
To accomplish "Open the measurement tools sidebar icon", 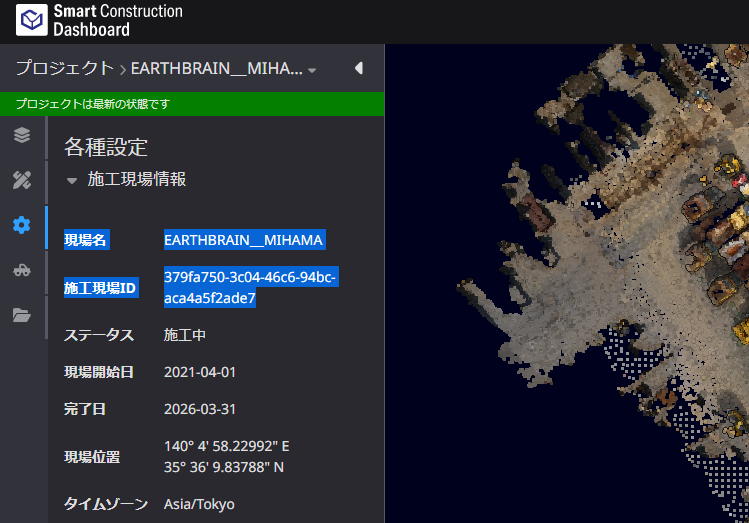I will tap(22, 180).
